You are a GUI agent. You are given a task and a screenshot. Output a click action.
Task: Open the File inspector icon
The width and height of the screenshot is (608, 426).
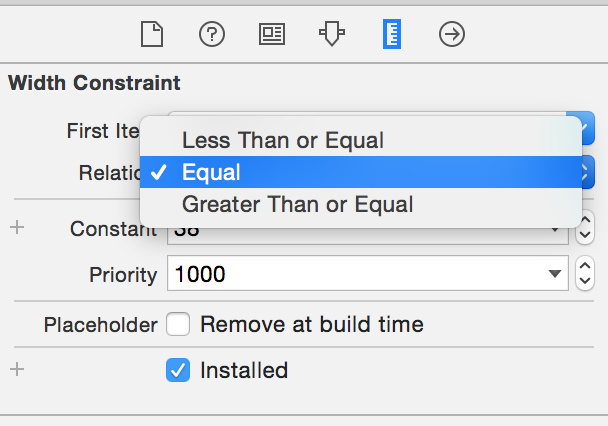(x=152, y=34)
